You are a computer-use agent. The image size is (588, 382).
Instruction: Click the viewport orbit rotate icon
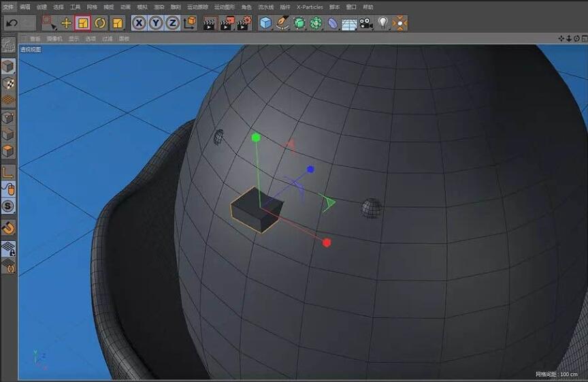coord(576,39)
